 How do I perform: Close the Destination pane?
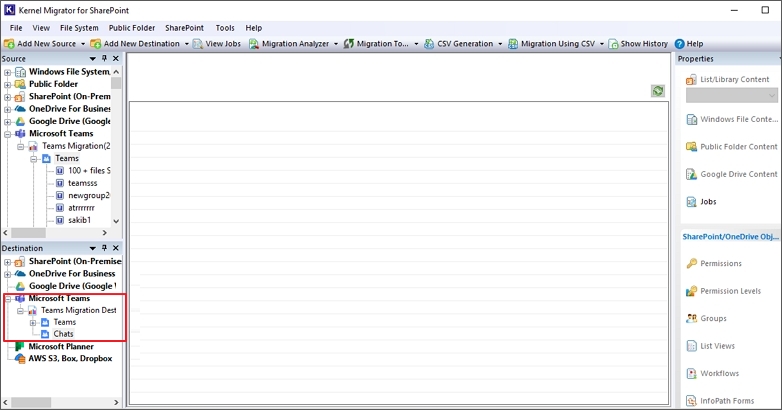(116, 248)
